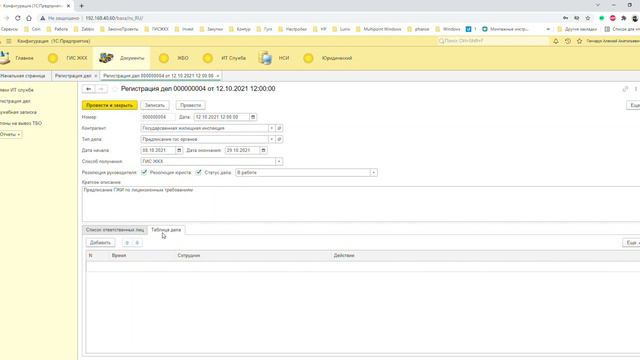Toggle Резолюция юриста checkbox
This screenshot has height=360, width=640.
coord(198,173)
